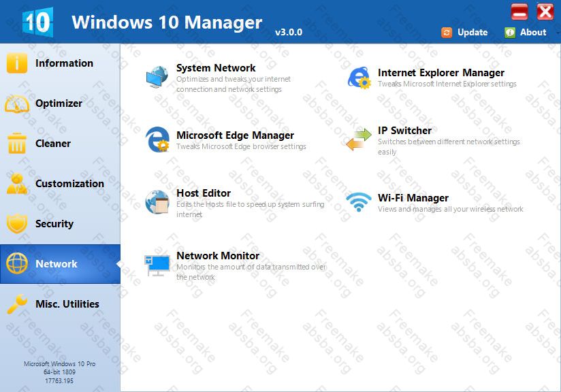
Task: Click the Microsoft Edge Manager icon
Action: (x=157, y=140)
